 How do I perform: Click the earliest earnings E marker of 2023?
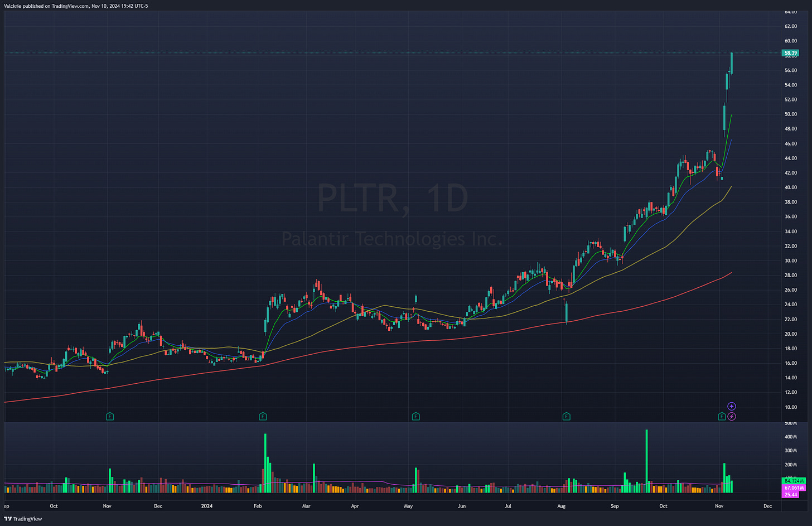(x=110, y=416)
